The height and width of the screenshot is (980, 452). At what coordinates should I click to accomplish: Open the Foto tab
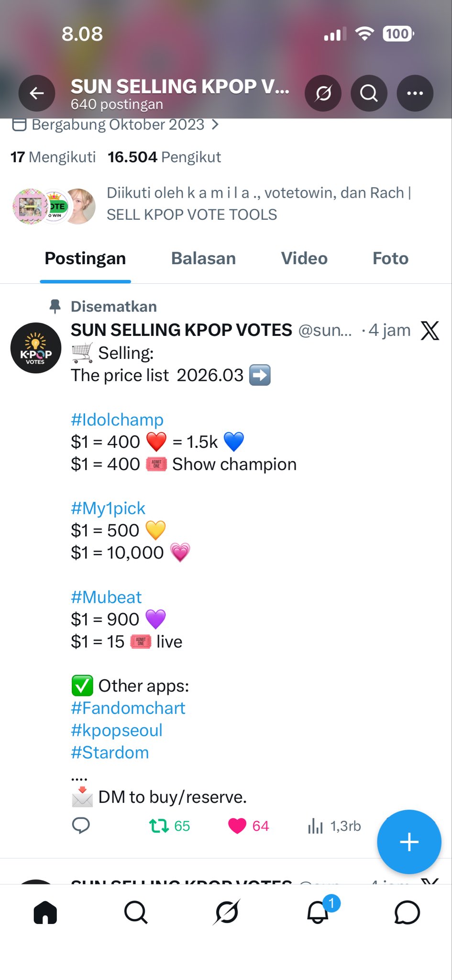[x=390, y=258]
